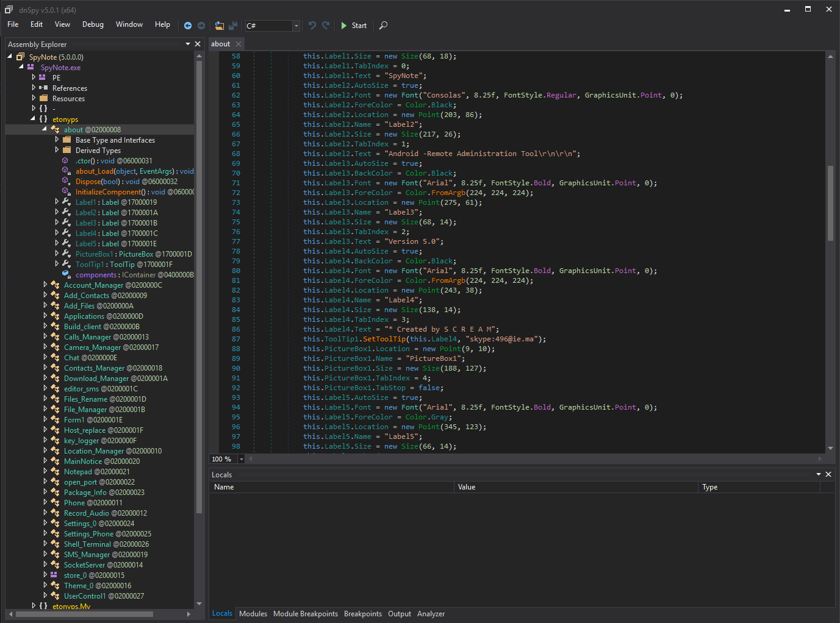The height and width of the screenshot is (623, 840).
Task: Click the SpyNote.exe module icon
Action: (x=31, y=67)
